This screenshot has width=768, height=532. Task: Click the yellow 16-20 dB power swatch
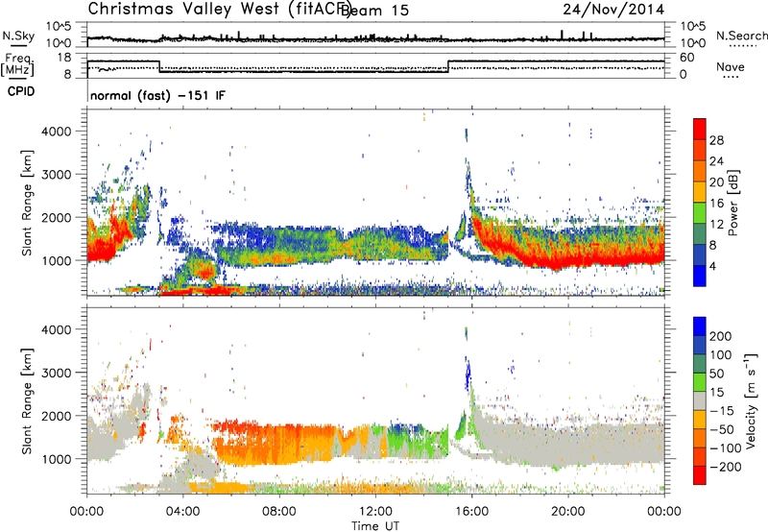(x=700, y=192)
